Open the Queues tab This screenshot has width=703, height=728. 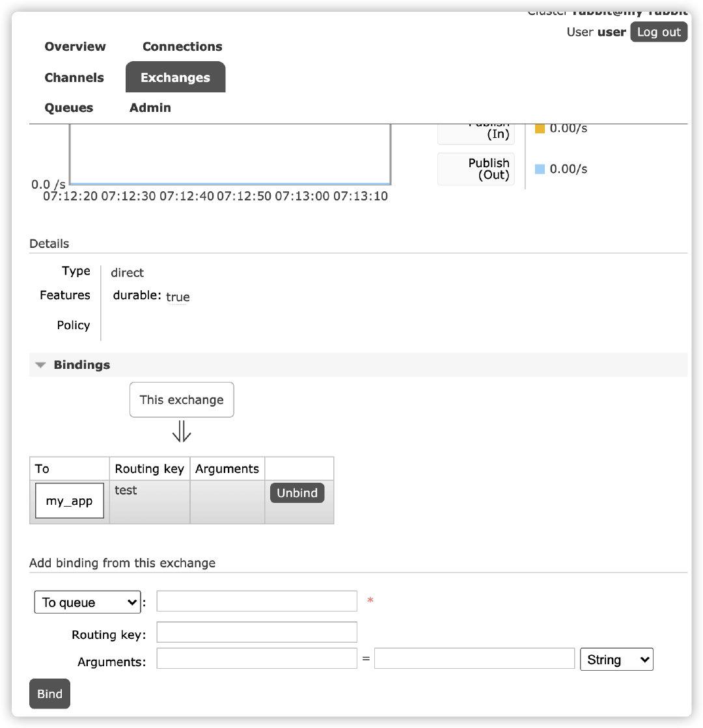[69, 108]
